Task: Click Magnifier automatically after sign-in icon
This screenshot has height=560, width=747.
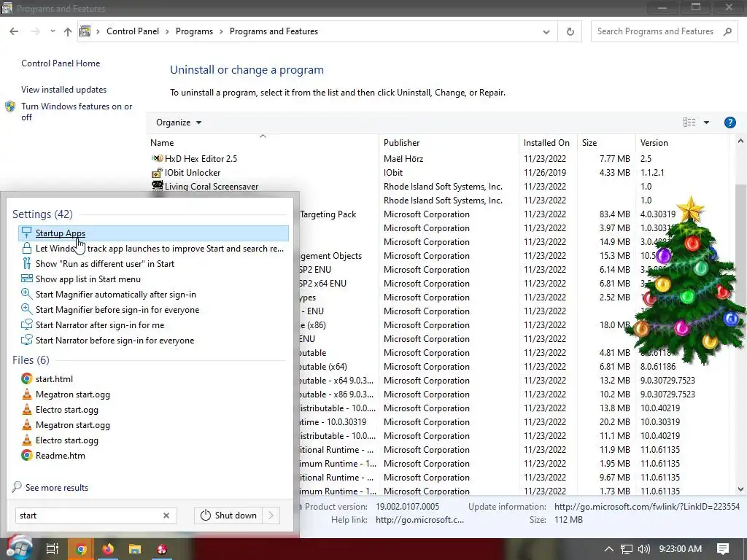Action: pyautogui.click(x=27, y=294)
